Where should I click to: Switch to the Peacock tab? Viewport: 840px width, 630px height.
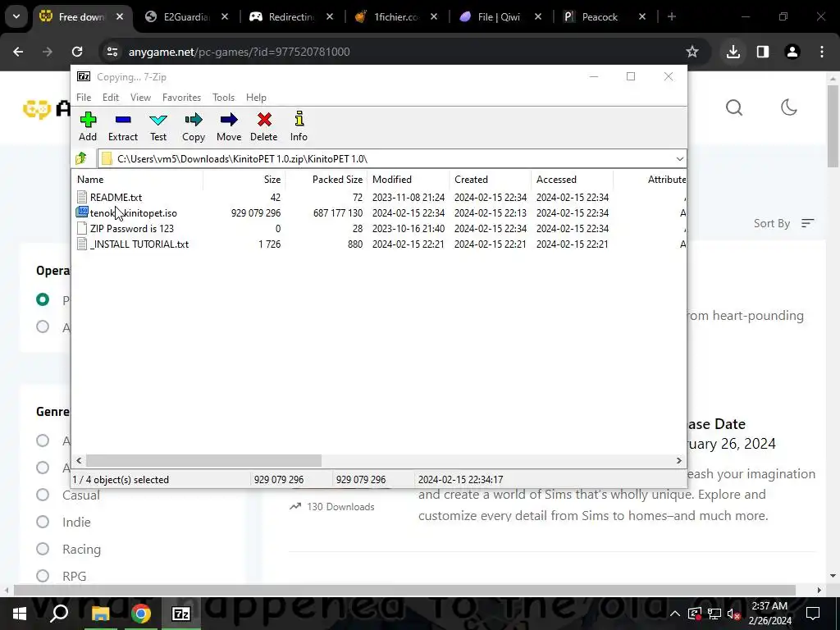click(x=605, y=16)
